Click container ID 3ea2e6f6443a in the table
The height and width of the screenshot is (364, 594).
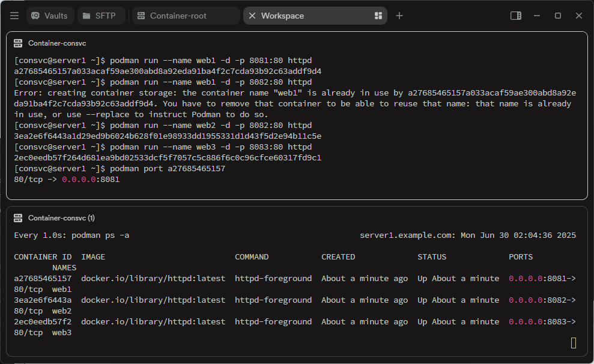coord(43,300)
